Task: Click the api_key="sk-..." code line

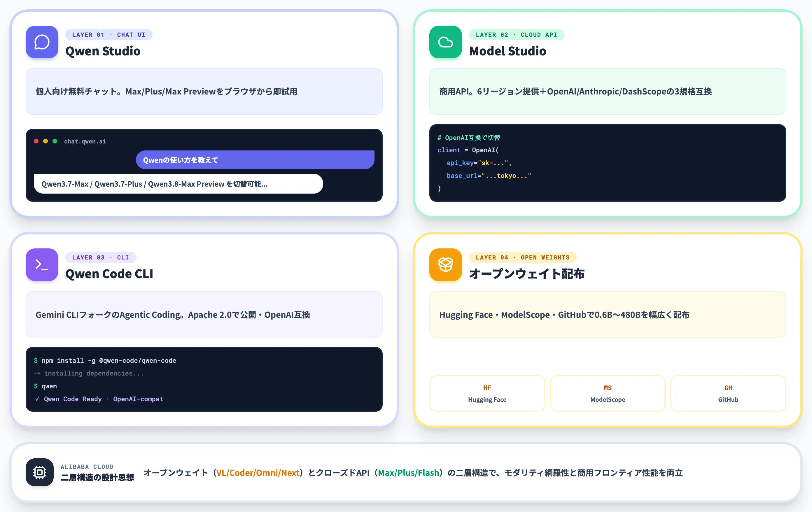Action: pyautogui.click(x=479, y=163)
